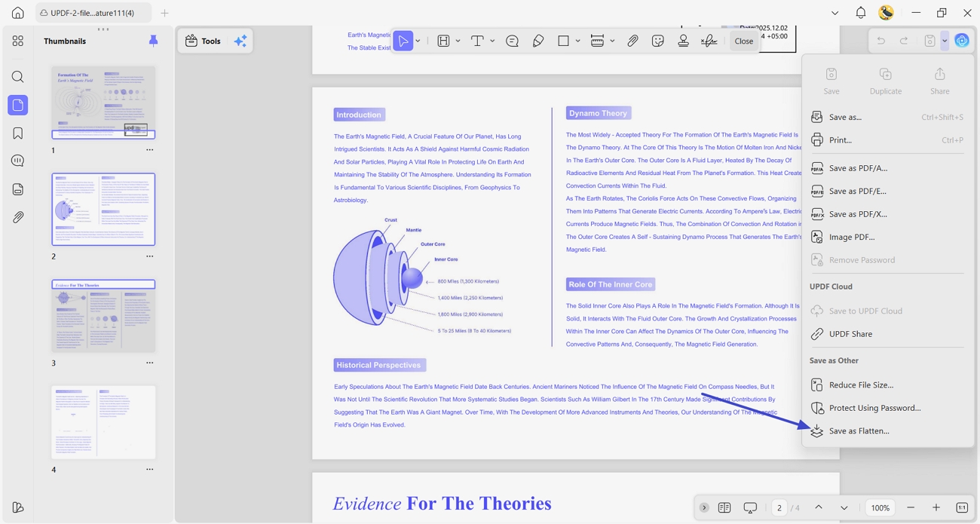Open the signature tool
The width and height of the screenshot is (980, 524).
tap(709, 41)
